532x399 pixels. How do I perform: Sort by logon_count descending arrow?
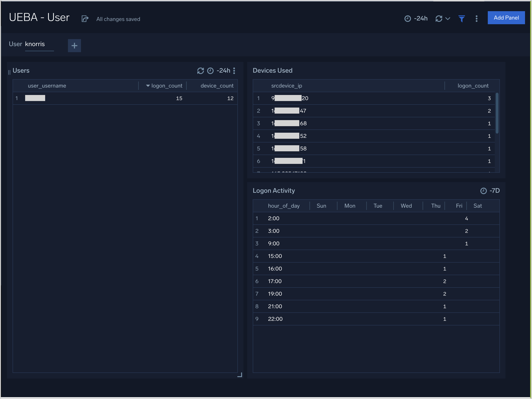[148, 86]
